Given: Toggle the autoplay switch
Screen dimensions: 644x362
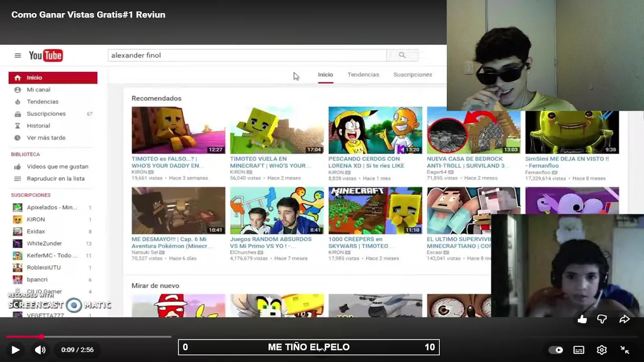Looking at the screenshot, I should [x=556, y=350].
